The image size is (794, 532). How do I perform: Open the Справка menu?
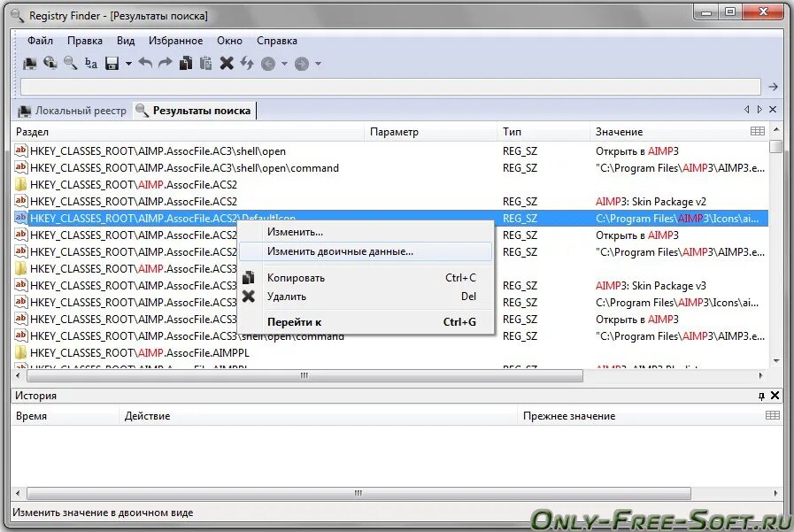(276, 41)
